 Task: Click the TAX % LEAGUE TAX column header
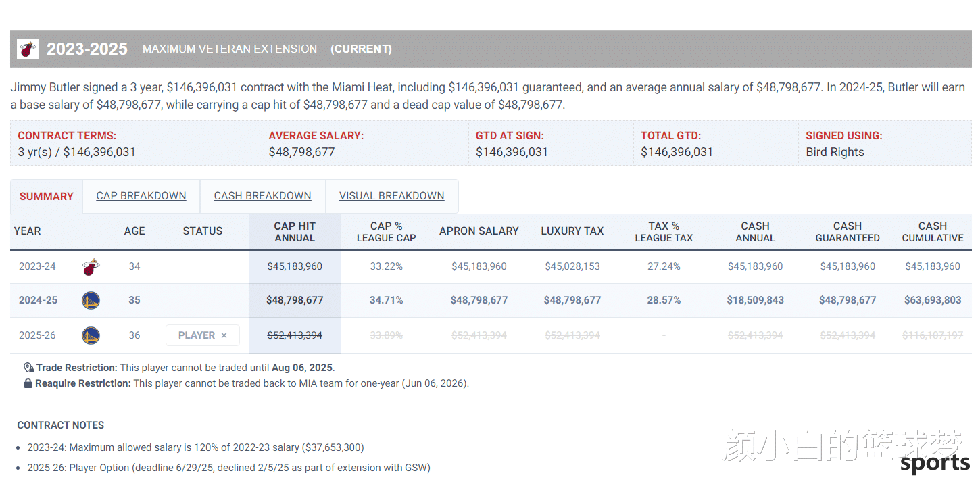[664, 232]
